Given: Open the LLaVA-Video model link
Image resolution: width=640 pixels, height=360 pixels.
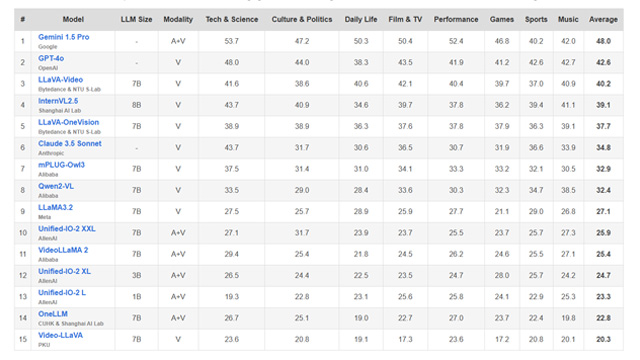Looking at the screenshot, I should point(60,80).
